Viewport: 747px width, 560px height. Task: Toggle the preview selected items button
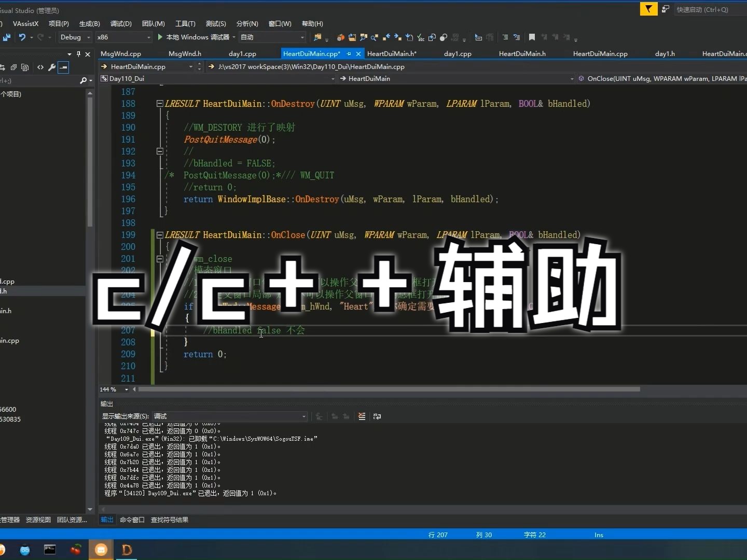click(63, 67)
